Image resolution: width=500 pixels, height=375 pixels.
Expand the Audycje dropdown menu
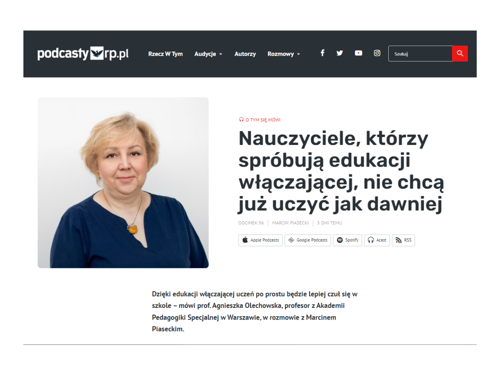(208, 54)
